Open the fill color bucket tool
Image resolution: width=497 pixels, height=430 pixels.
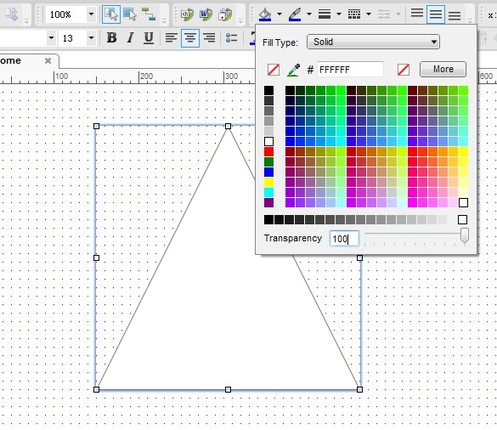coord(265,14)
